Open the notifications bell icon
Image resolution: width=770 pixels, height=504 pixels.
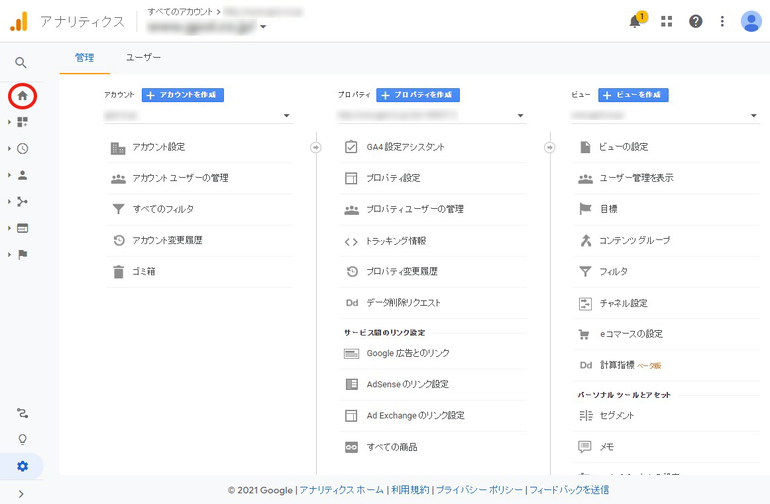coord(635,22)
